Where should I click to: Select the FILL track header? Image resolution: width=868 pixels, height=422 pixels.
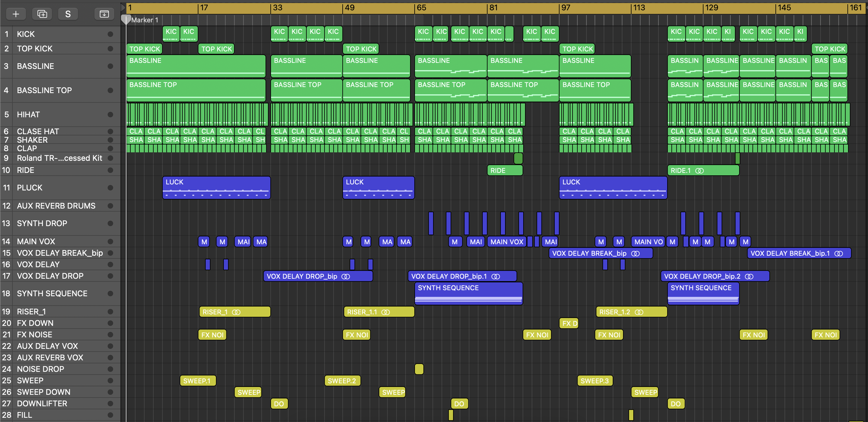(60, 415)
